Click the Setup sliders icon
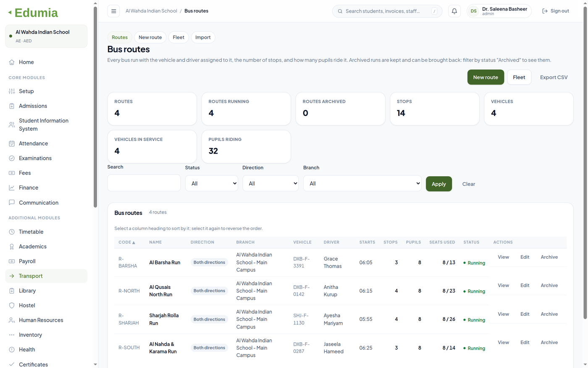This screenshot has width=588, height=368. (x=12, y=91)
